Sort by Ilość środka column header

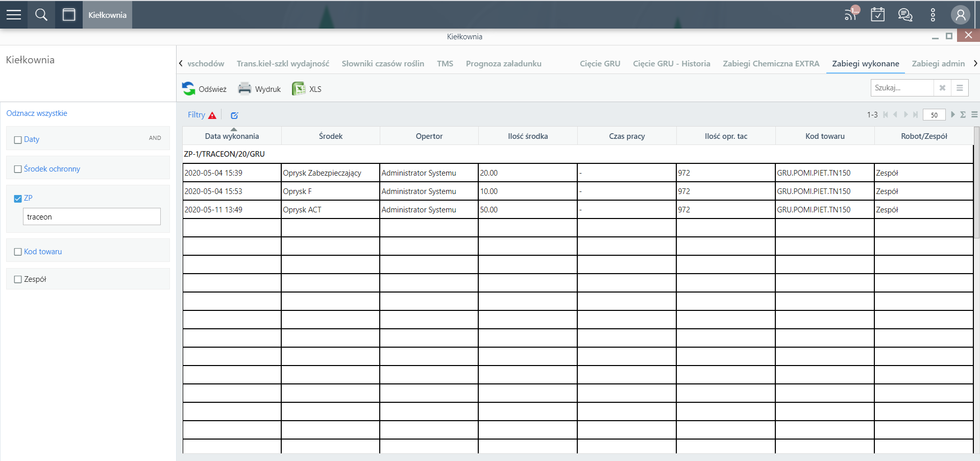pyautogui.click(x=528, y=136)
